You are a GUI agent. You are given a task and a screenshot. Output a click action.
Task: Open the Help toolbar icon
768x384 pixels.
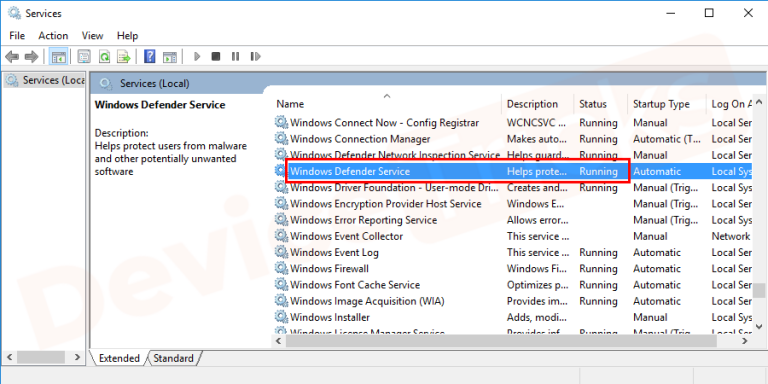(150, 57)
